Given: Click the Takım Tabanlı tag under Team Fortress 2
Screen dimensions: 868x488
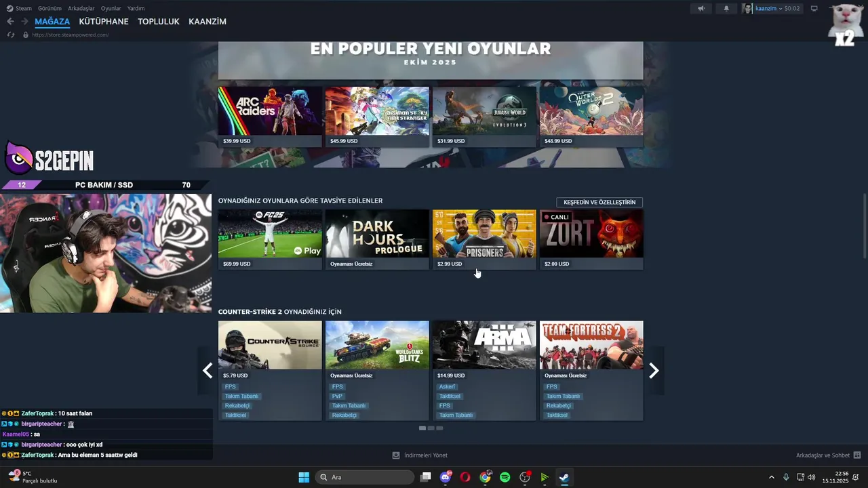Looking at the screenshot, I should (563, 396).
